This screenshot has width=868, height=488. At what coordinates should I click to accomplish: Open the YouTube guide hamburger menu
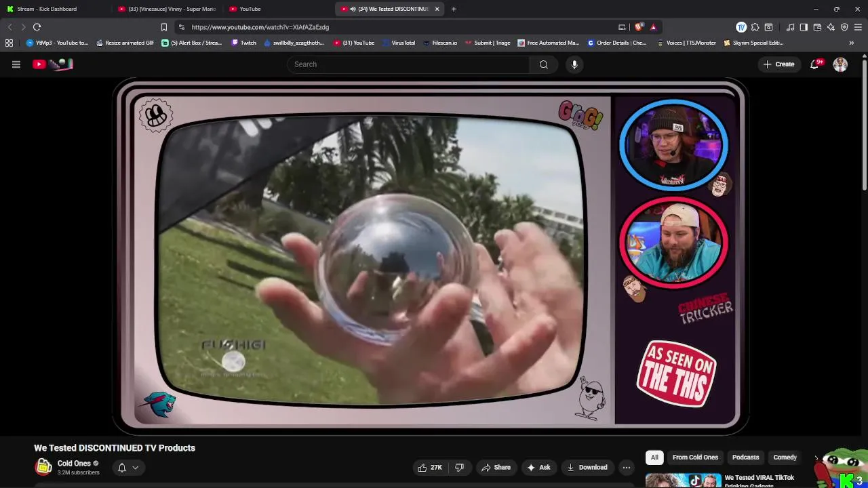[16, 64]
